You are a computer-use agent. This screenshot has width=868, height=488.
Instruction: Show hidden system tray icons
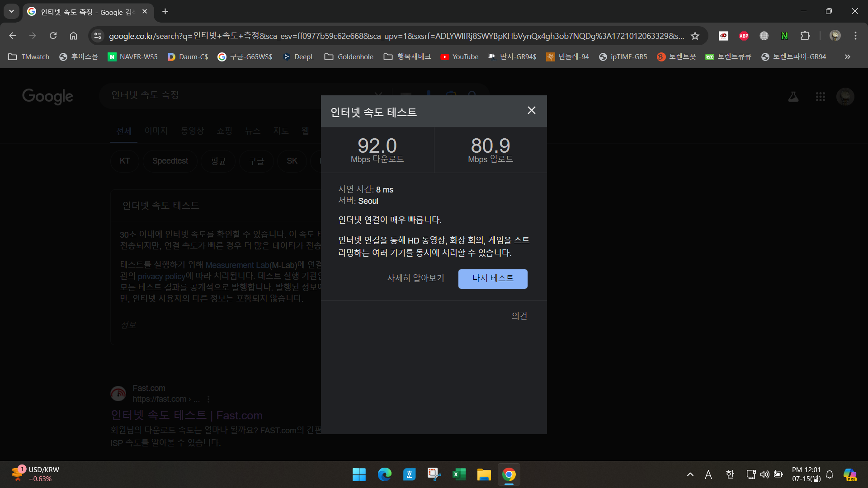click(690, 474)
